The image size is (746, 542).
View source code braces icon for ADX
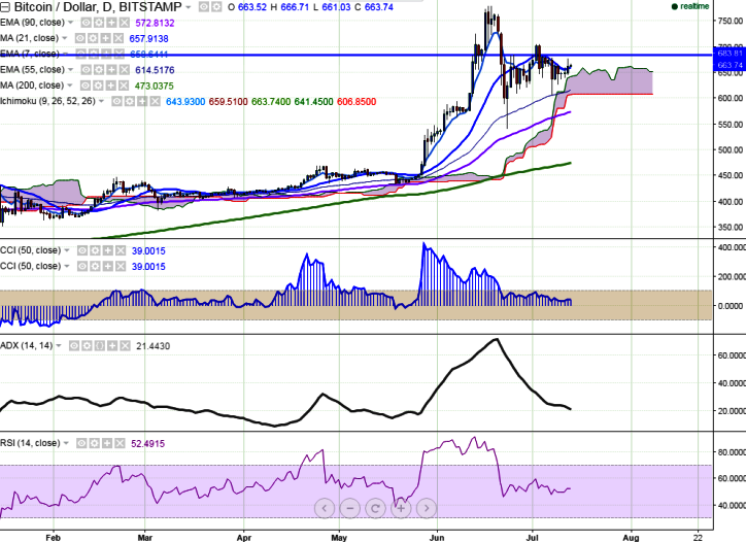[x=99, y=346]
